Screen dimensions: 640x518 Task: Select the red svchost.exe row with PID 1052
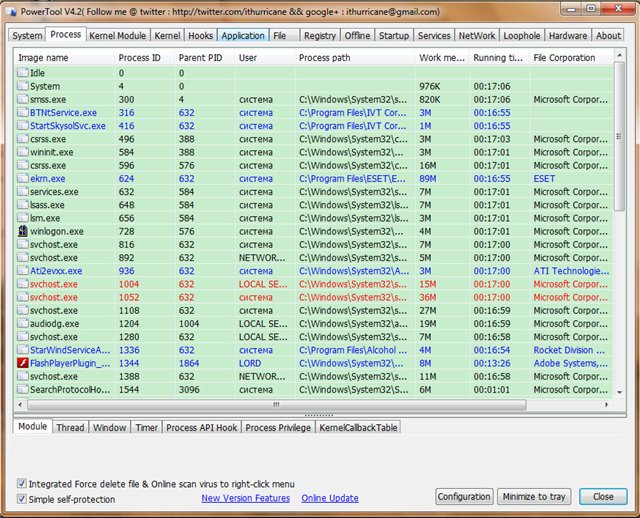tap(313, 297)
